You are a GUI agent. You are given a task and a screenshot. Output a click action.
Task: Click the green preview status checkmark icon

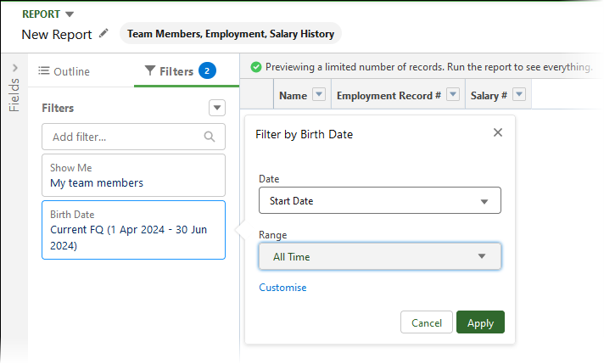[255, 67]
